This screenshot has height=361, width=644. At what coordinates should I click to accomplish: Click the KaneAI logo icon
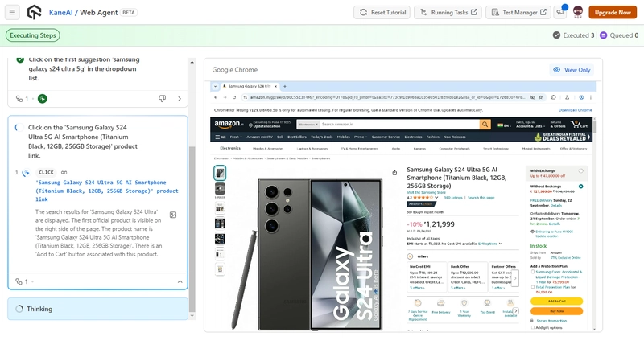[34, 12]
